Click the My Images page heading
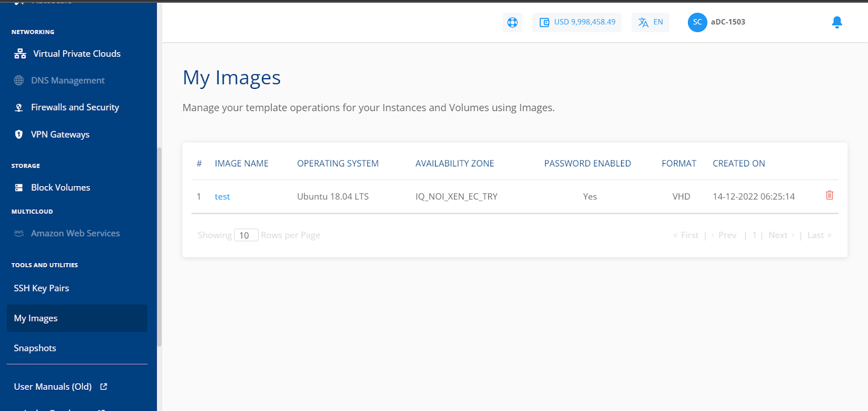 (x=232, y=78)
